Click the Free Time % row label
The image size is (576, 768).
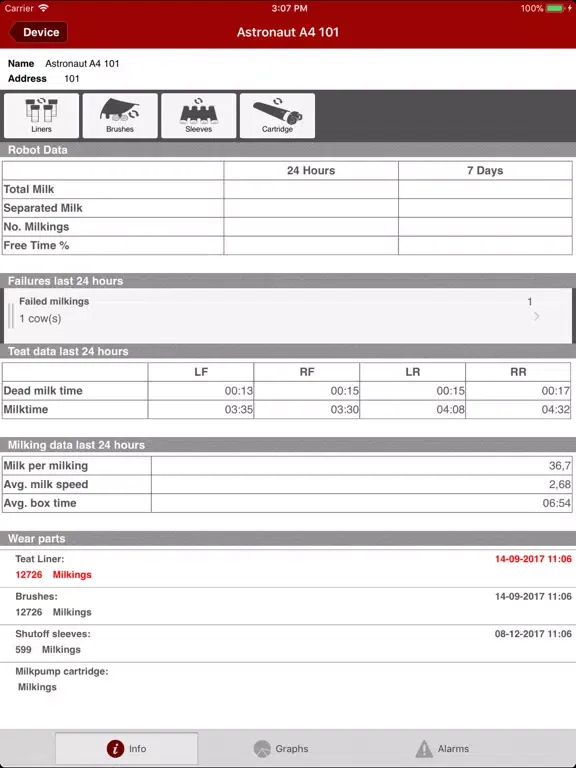(36, 245)
